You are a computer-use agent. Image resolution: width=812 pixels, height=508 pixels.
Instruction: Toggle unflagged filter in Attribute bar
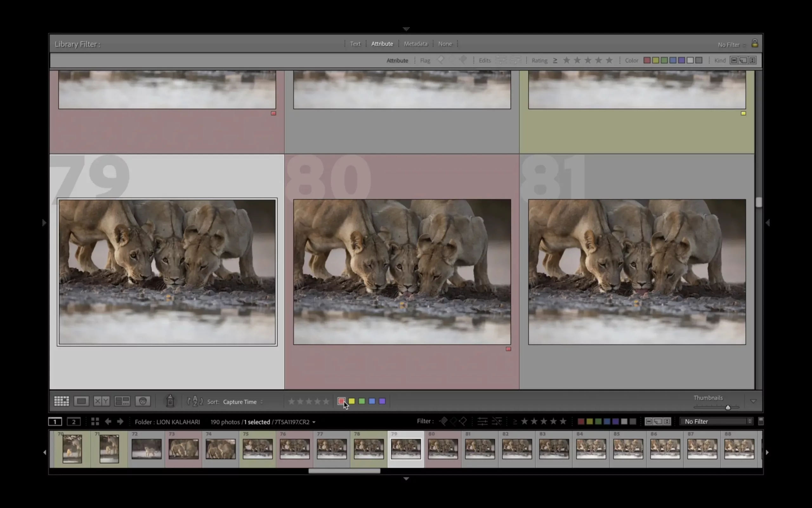(452, 60)
